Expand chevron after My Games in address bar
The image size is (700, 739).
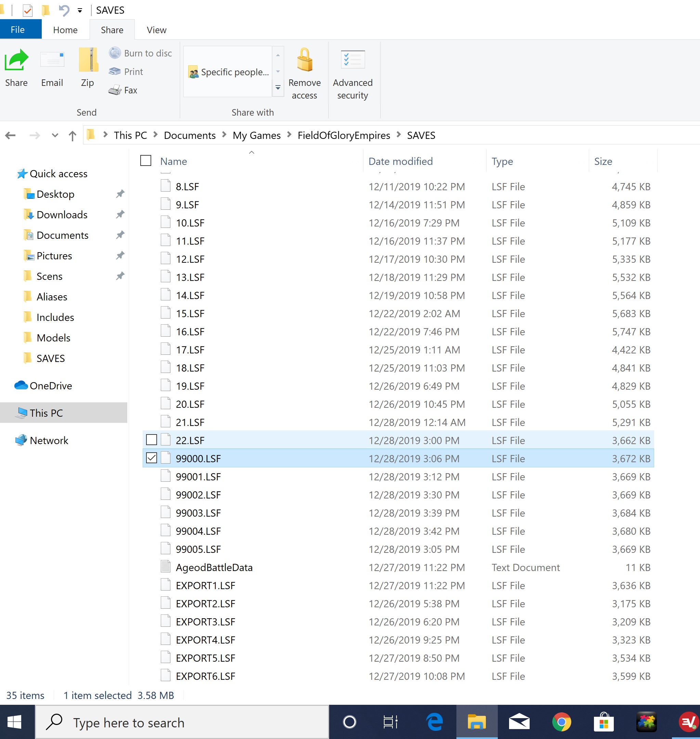click(289, 135)
